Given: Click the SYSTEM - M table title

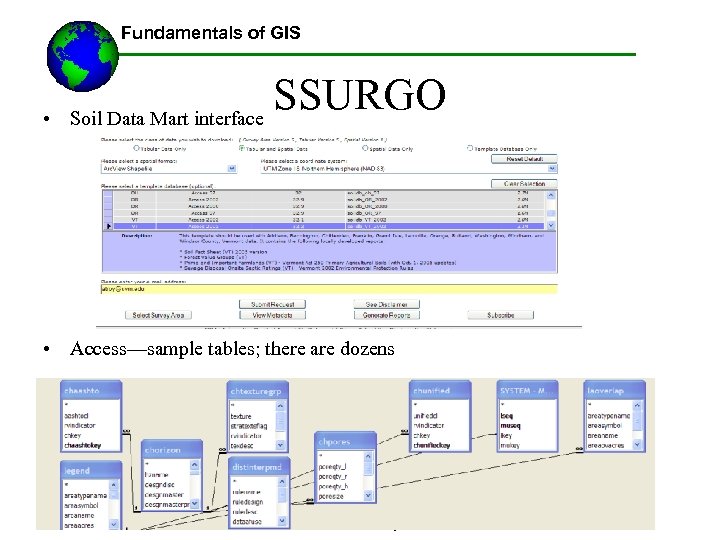Looking at the screenshot, I should (528, 391).
